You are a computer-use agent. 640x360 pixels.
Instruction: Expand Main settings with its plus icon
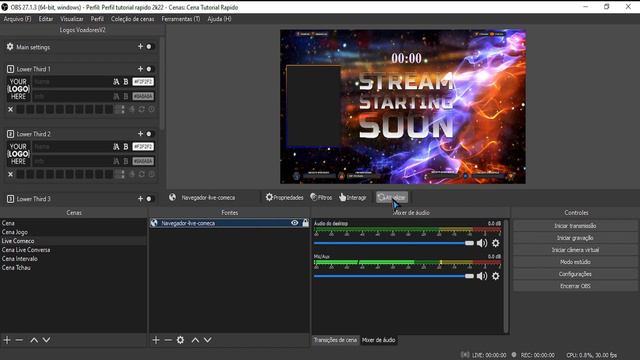click(140, 47)
